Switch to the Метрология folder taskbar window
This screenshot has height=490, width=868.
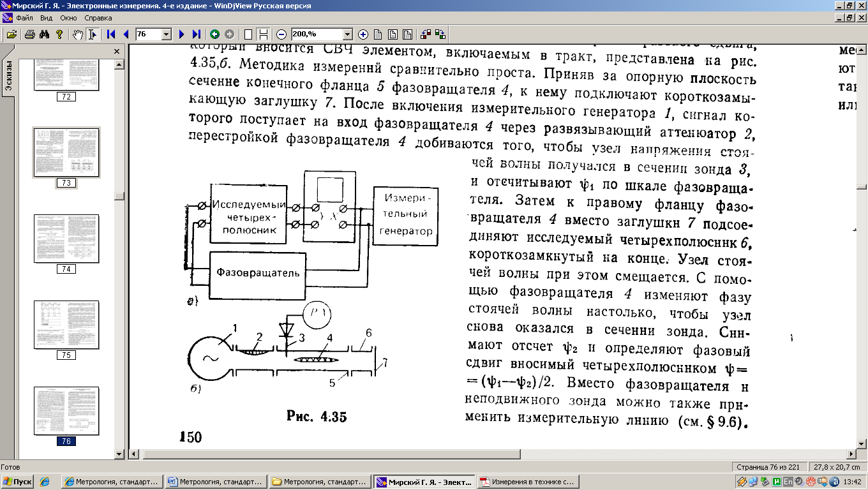coord(319,482)
